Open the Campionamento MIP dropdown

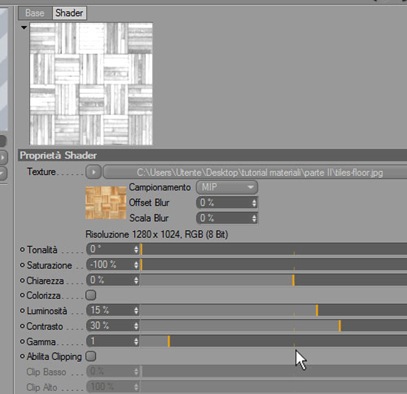coord(227,187)
